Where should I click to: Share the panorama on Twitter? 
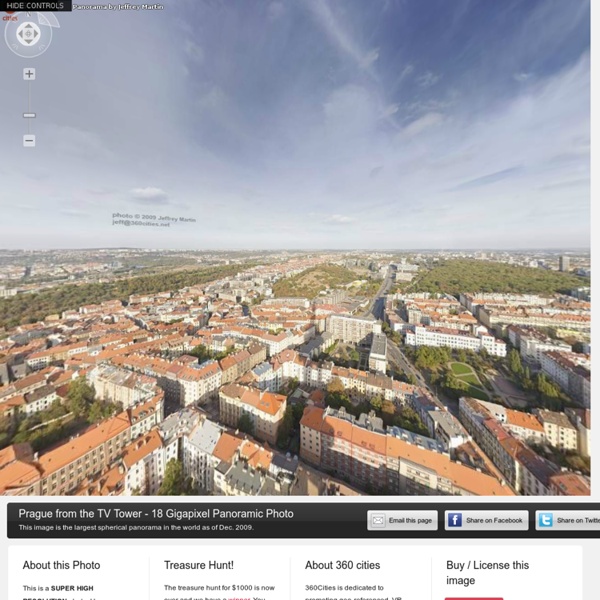567,520
